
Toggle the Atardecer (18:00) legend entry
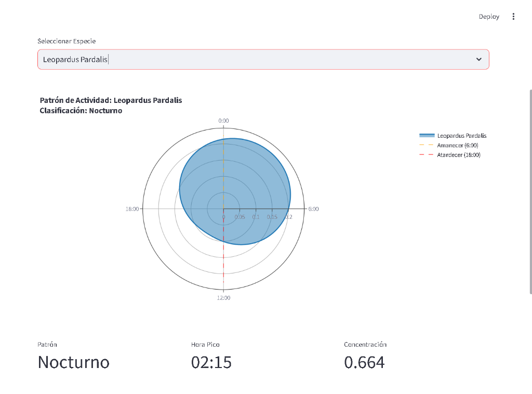pyautogui.click(x=458, y=155)
